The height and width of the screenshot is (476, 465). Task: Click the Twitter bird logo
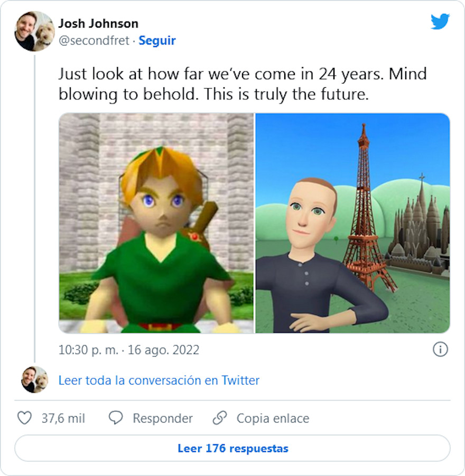point(440,22)
